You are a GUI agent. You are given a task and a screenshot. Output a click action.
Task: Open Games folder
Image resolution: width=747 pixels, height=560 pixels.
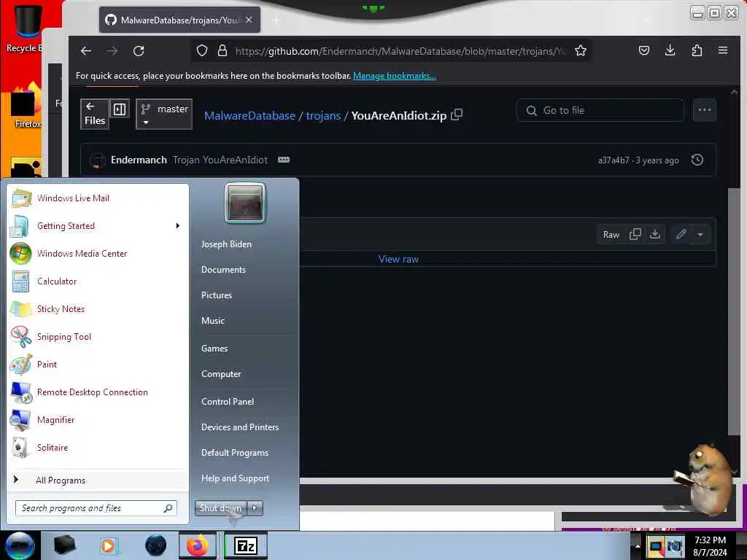click(x=214, y=349)
